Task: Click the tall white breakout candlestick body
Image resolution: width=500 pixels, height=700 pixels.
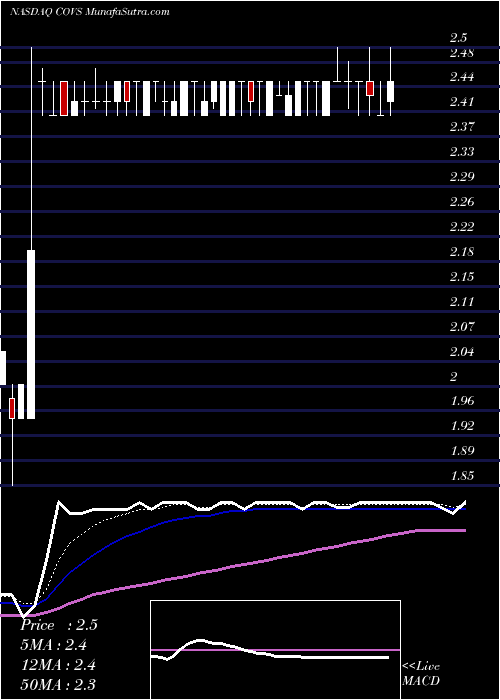Action: (x=31, y=334)
